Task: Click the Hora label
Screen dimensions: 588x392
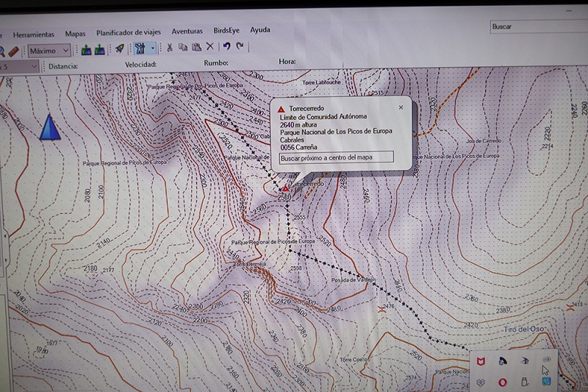Action: (x=287, y=62)
